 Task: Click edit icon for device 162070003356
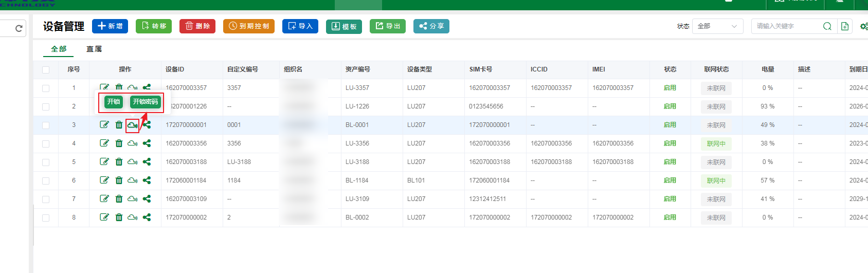[x=104, y=143]
